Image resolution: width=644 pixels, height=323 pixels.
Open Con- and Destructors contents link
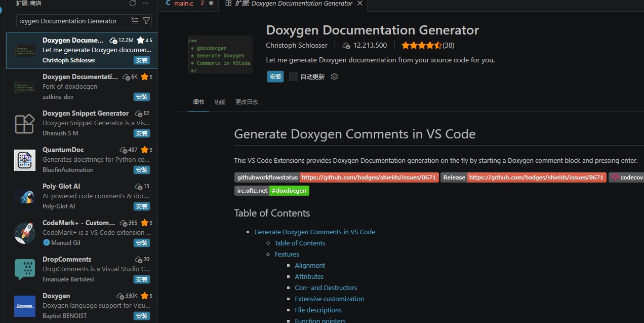point(326,288)
